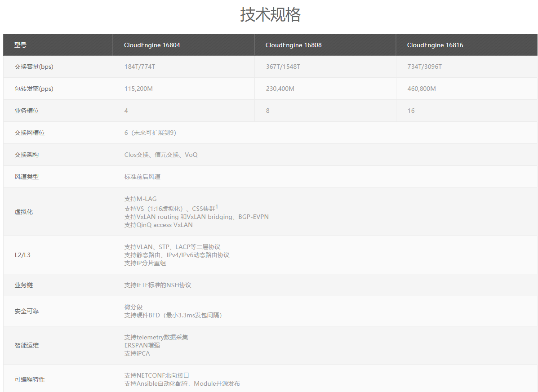Click the 6（未来可扩展到9）value
Screen dimensions: 538x392
[150, 133]
